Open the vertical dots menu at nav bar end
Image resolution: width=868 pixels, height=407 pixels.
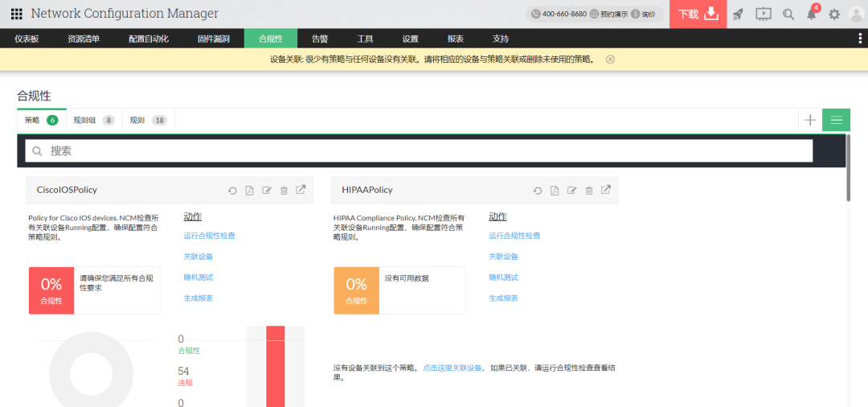click(860, 39)
